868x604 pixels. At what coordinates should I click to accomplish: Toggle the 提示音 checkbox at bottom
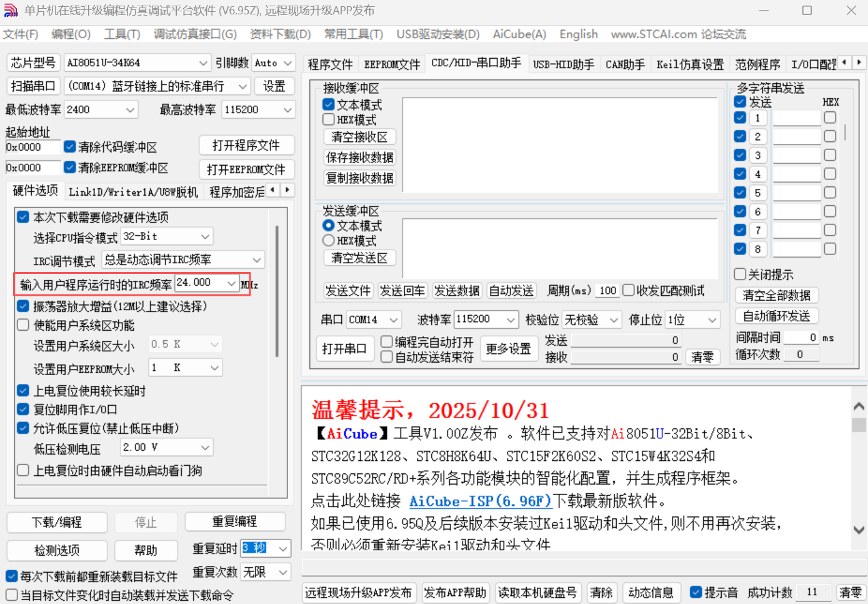696,593
